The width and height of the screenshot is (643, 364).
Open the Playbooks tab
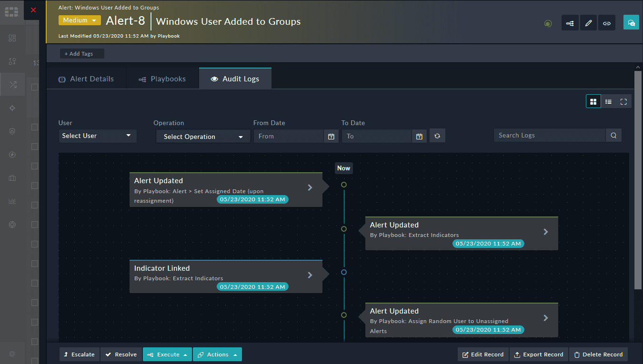coord(162,79)
